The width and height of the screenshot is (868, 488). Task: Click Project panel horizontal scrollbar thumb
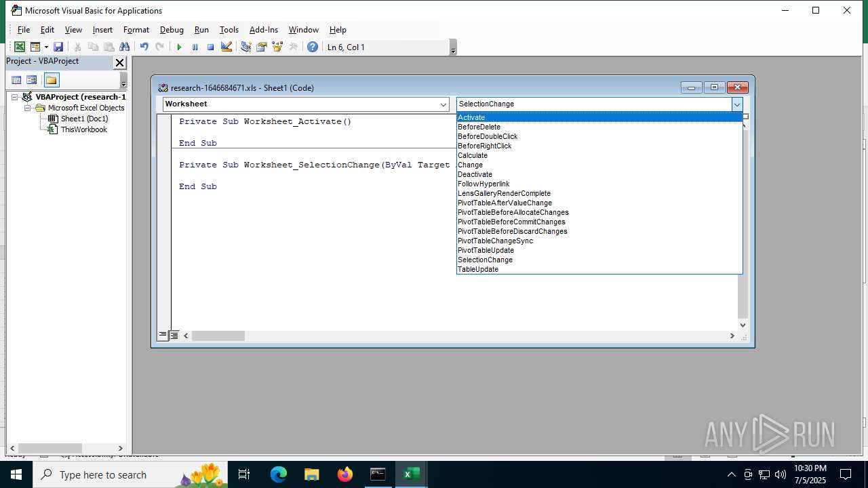pyautogui.click(x=50, y=449)
